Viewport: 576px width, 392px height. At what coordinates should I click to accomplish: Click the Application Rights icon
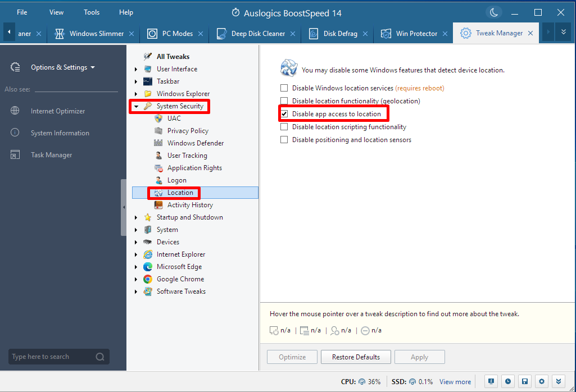158,168
